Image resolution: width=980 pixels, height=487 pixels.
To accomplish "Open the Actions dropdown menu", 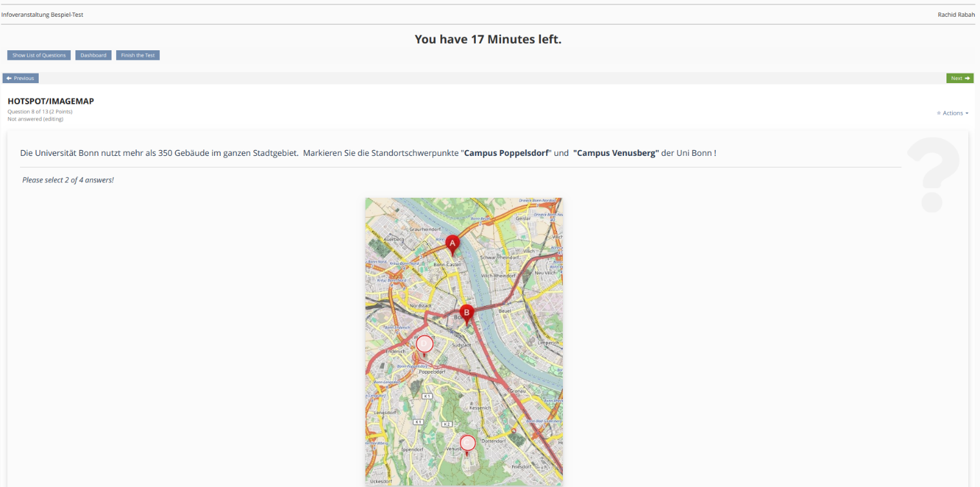I will pos(953,113).
